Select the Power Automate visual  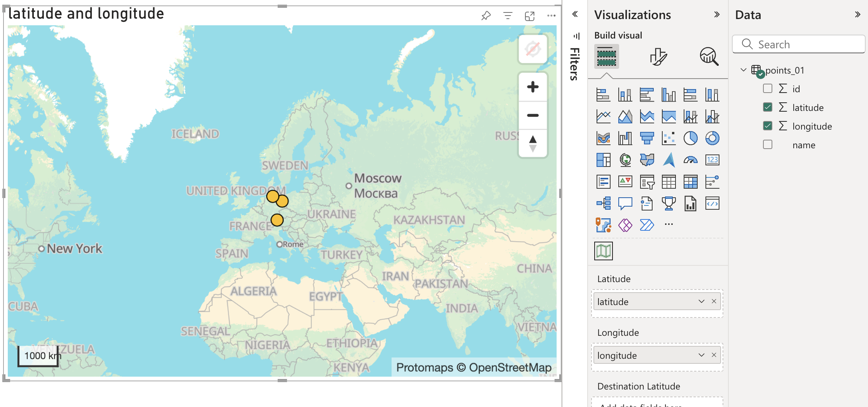pos(647,225)
